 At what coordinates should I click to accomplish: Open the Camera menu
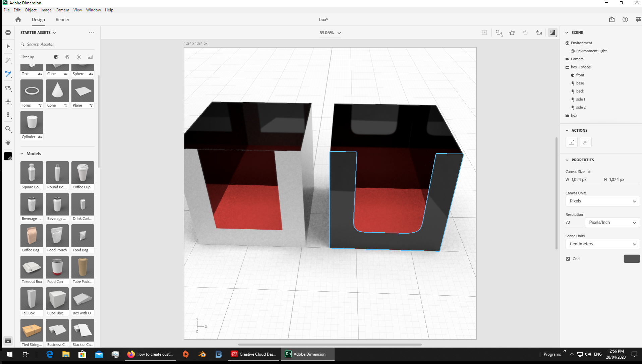[62, 10]
